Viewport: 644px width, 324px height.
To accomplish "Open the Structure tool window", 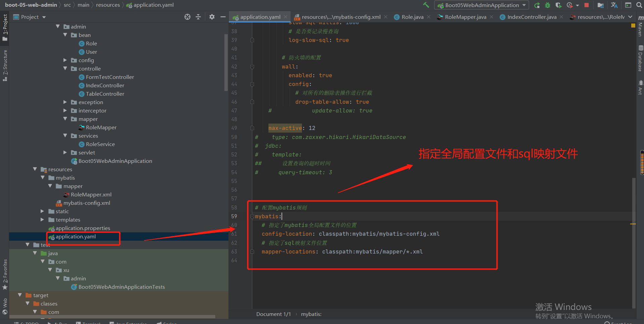I will (x=5, y=65).
